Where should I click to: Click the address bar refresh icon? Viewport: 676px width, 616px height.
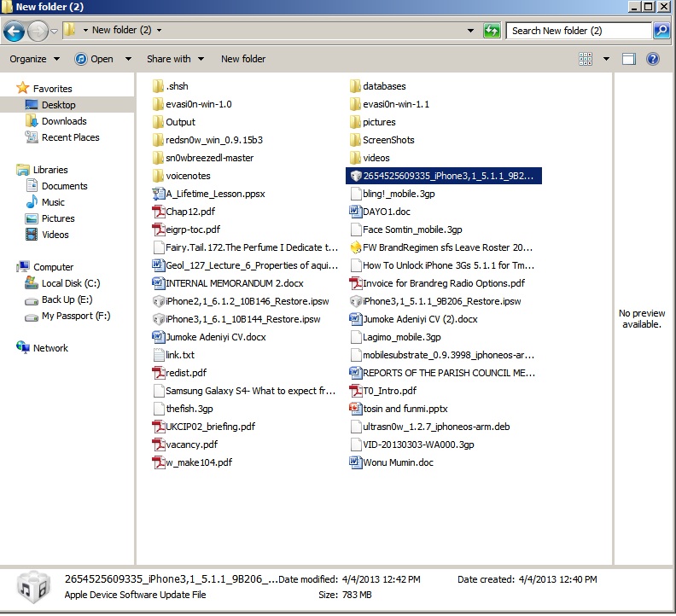pos(492,31)
